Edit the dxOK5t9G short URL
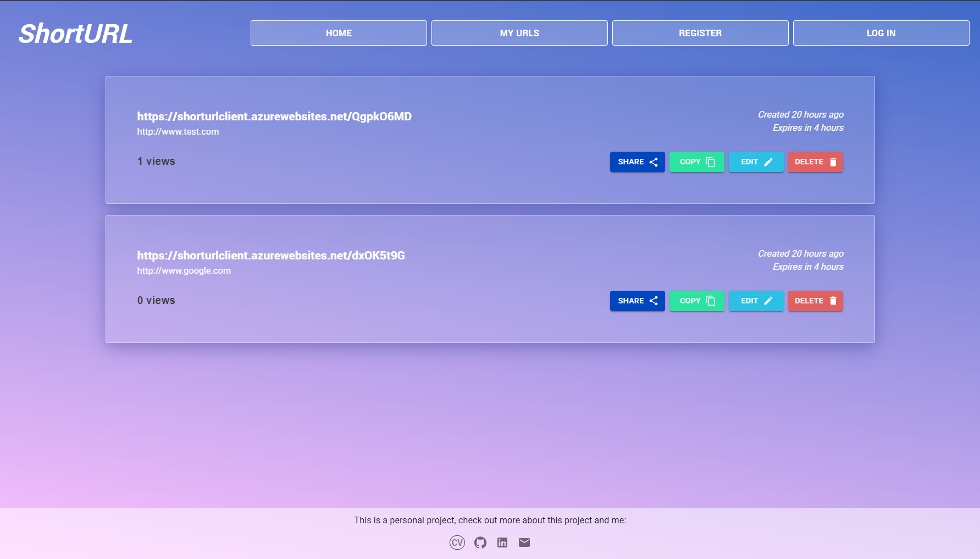Image resolution: width=980 pixels, height=559 pixels. click(756, 301)
